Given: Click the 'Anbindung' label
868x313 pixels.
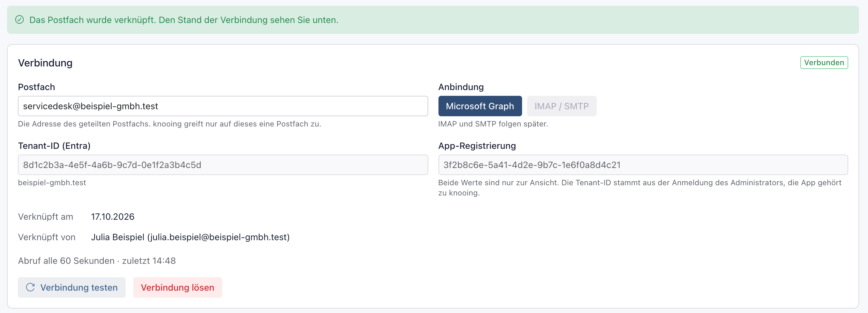Looking at the screenshot, I should (x=460, y=87).
